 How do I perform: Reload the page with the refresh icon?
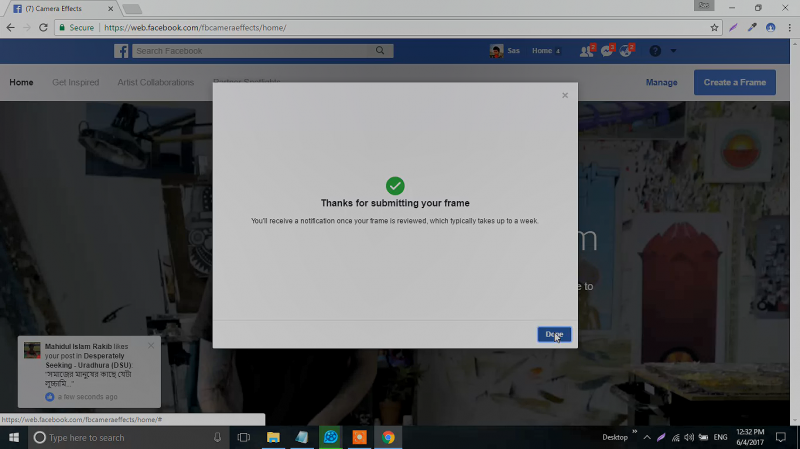pyautogui.click(x=43, y=28)
